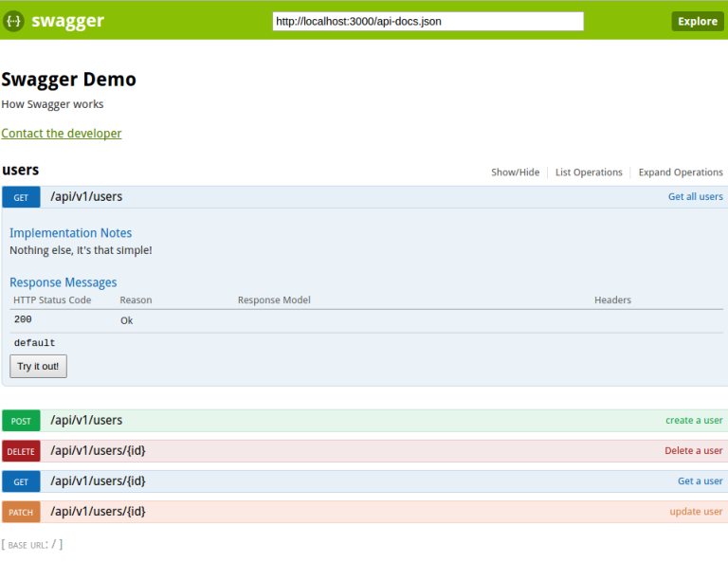Click the red DELETE method badge
The width and height of the screenshot is (728, 562).
click(x=21, y=451)
